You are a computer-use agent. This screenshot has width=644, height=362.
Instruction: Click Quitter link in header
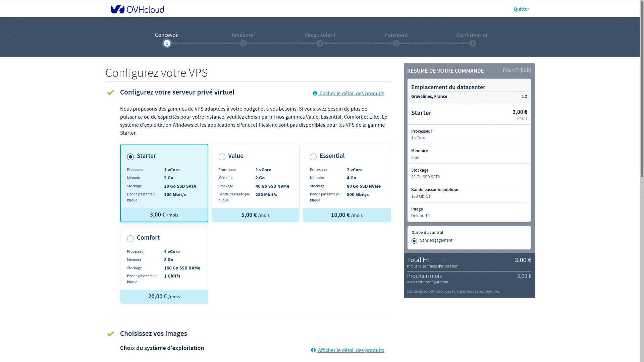(x=521, y=9)
